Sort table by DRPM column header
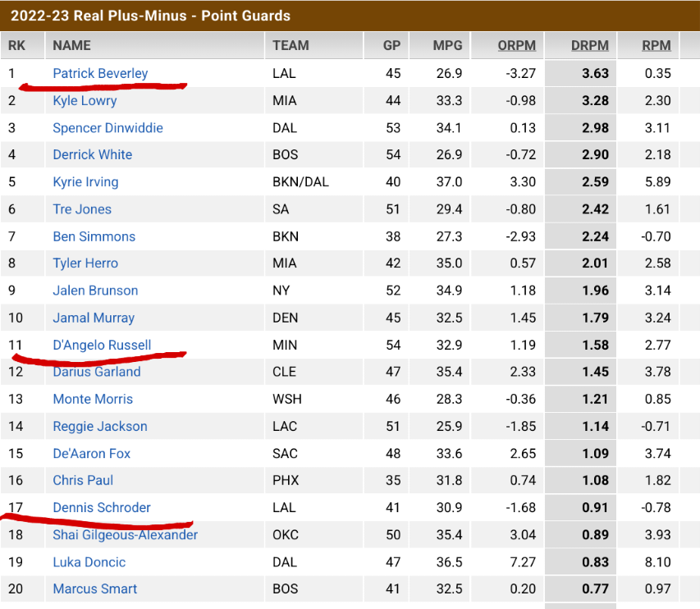Screen dimensions: 700x609 pos(590,45)
